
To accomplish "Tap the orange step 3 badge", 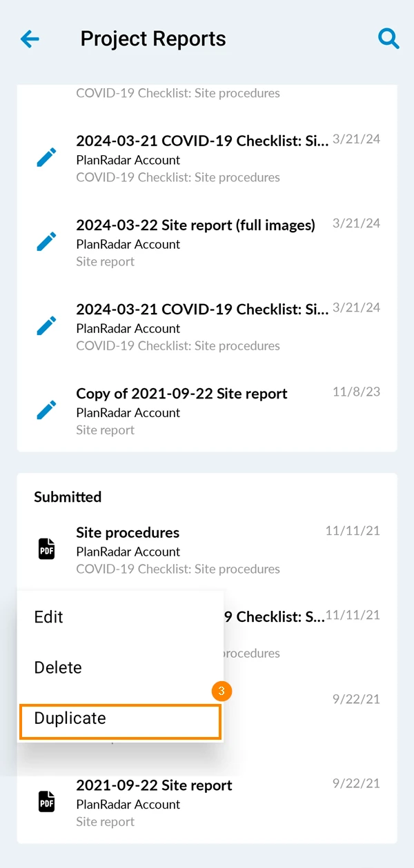I will pyautogui.click(x=221, y=691).
